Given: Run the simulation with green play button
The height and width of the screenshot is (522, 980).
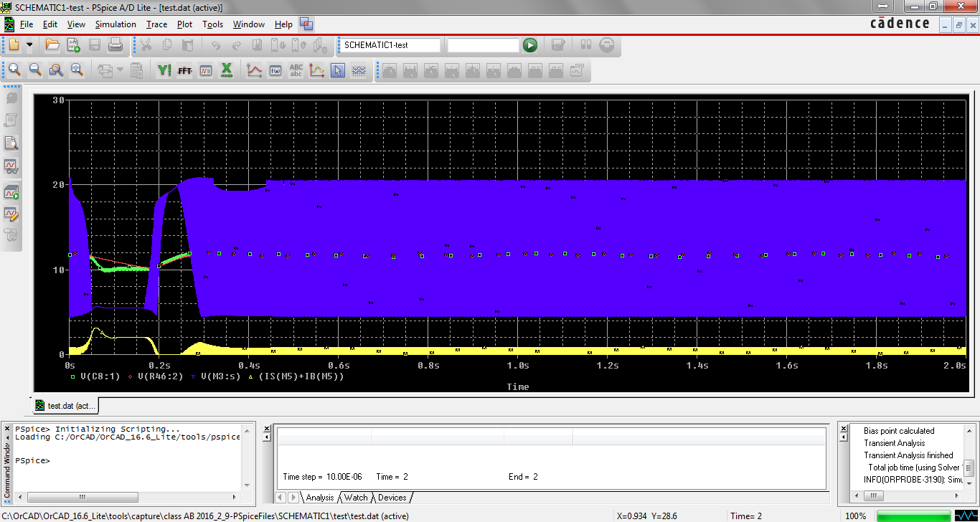Looking at the screenshot, I should 530,45.
